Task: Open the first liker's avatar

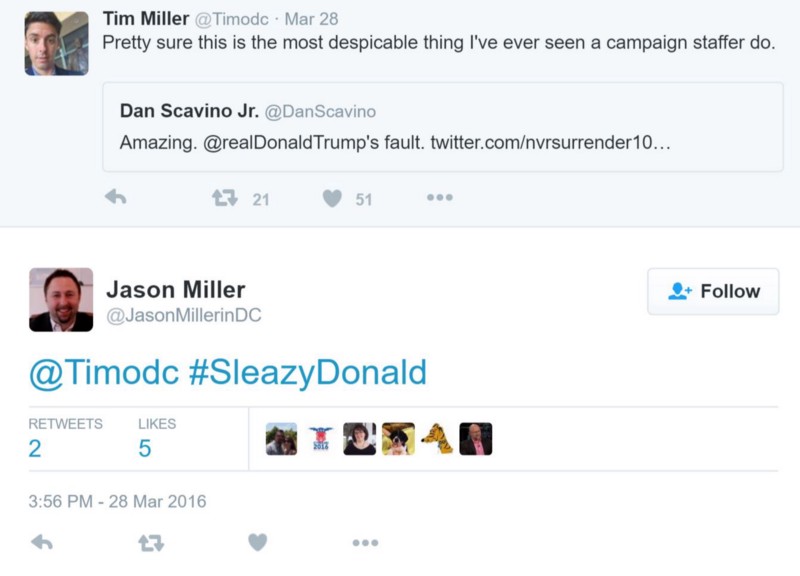Action: tap(281, 439)
